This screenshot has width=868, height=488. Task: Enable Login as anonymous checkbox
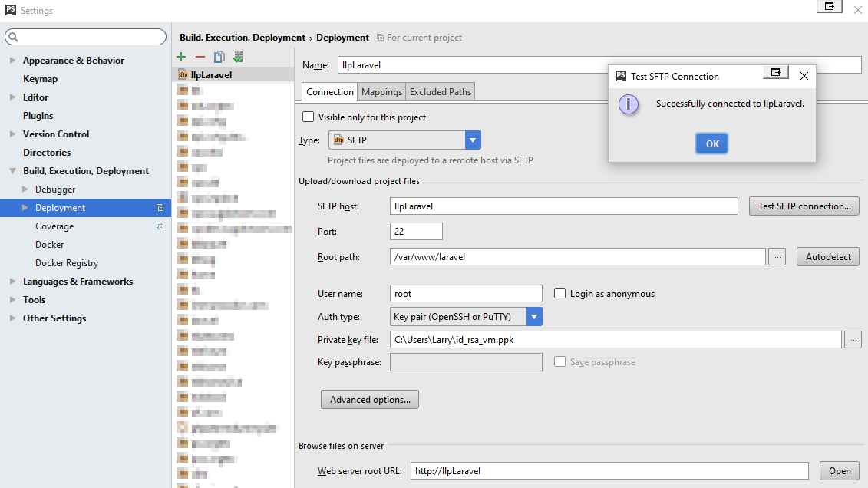[559, 293]
